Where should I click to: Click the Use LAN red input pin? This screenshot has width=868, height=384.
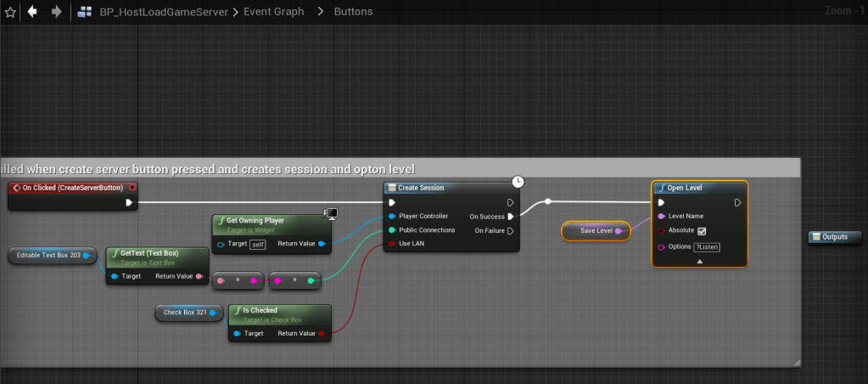391,244
